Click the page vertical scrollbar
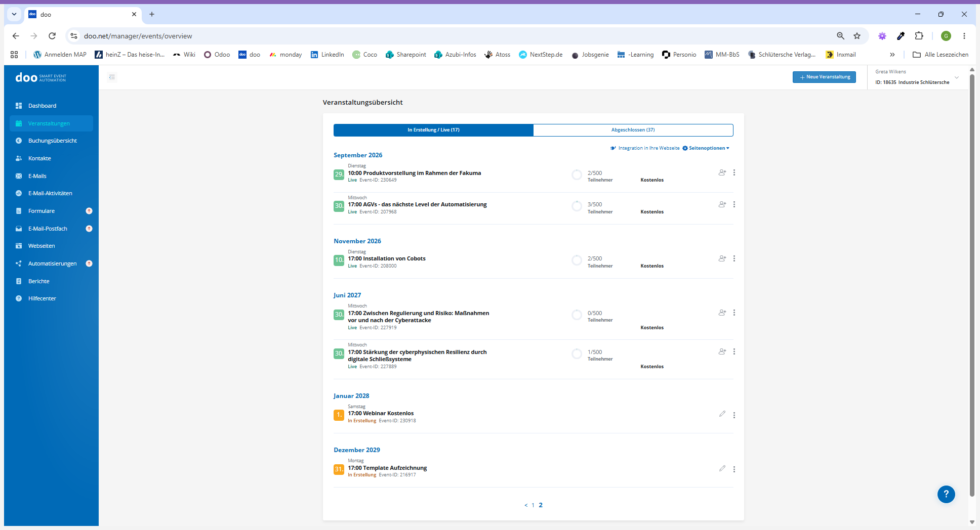 pyautogui.click(x=971, y=286)
